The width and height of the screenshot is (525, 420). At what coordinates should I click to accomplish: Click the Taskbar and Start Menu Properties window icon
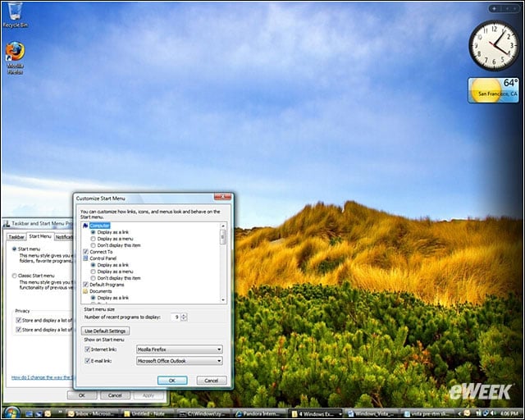point(7,223)
